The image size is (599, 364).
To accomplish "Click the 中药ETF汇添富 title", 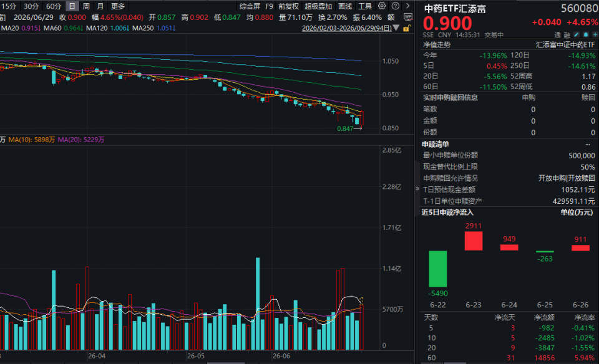I will tap(455, 9).
